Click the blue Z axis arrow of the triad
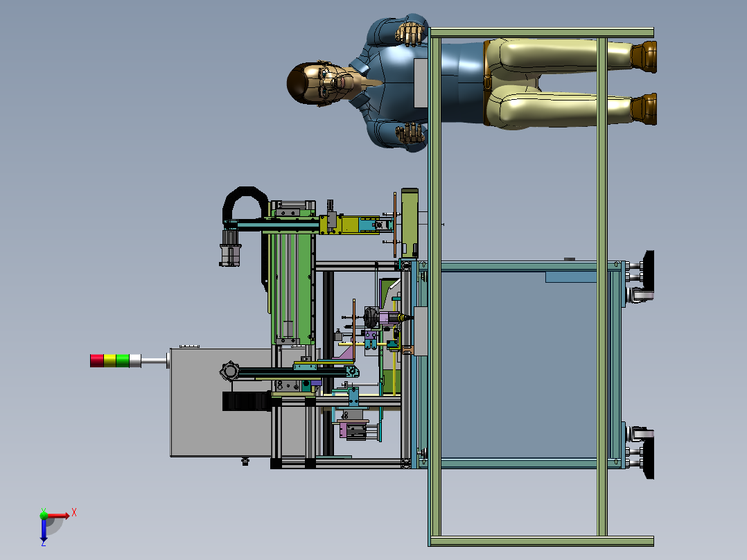This screenshot has height=560, width=747. [44, 530]
